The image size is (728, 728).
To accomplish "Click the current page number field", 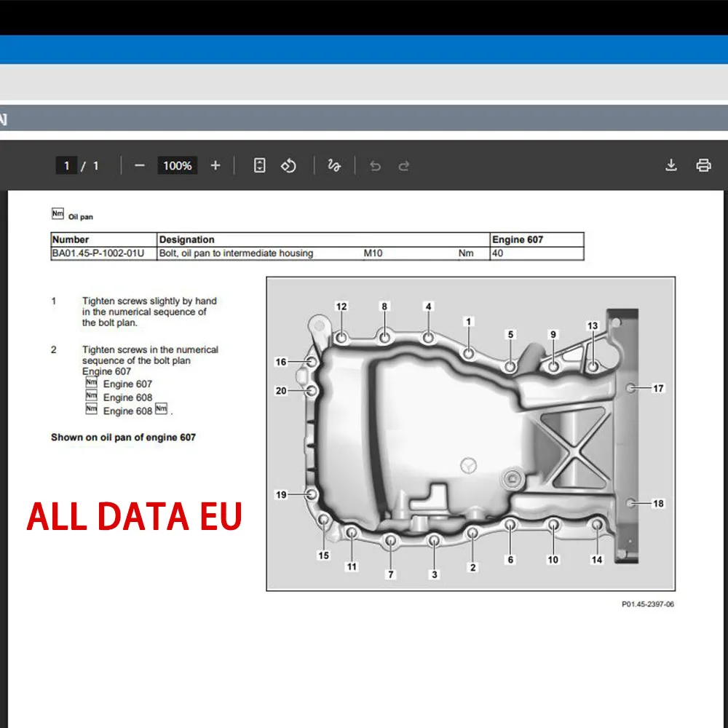I will pyautogui.click(x=66, y=166).
